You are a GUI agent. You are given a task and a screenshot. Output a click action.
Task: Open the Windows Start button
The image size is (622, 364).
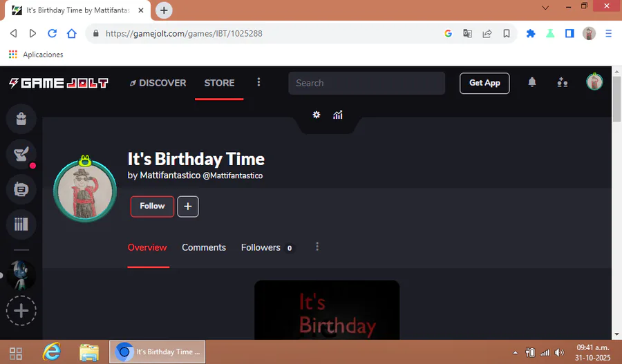(x=15, y=352)
